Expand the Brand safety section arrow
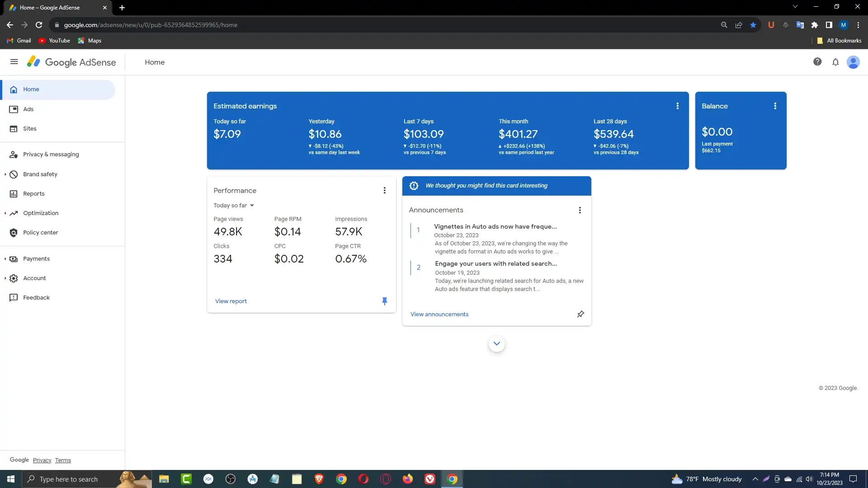This screenshot has width=868, height=488. tap(5, 174)
